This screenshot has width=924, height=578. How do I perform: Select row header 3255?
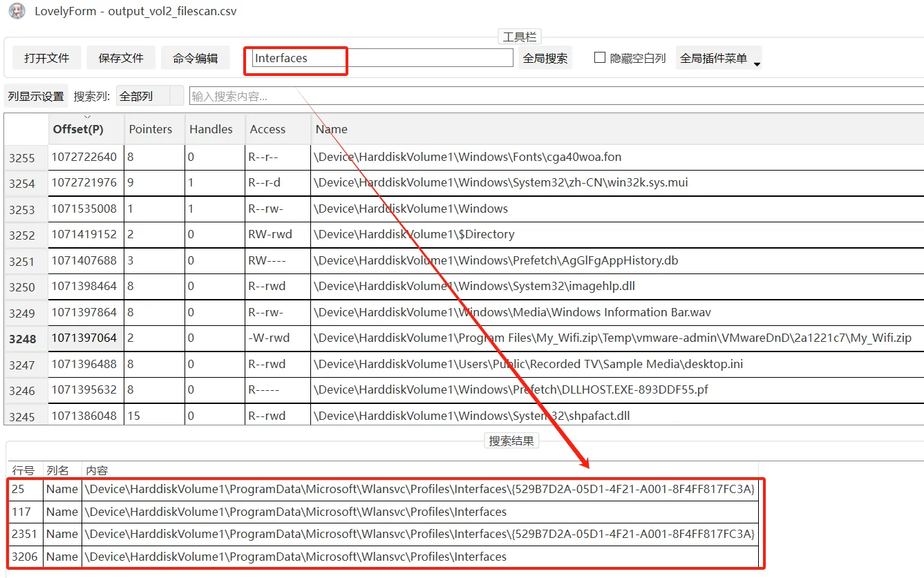[26, 157]
